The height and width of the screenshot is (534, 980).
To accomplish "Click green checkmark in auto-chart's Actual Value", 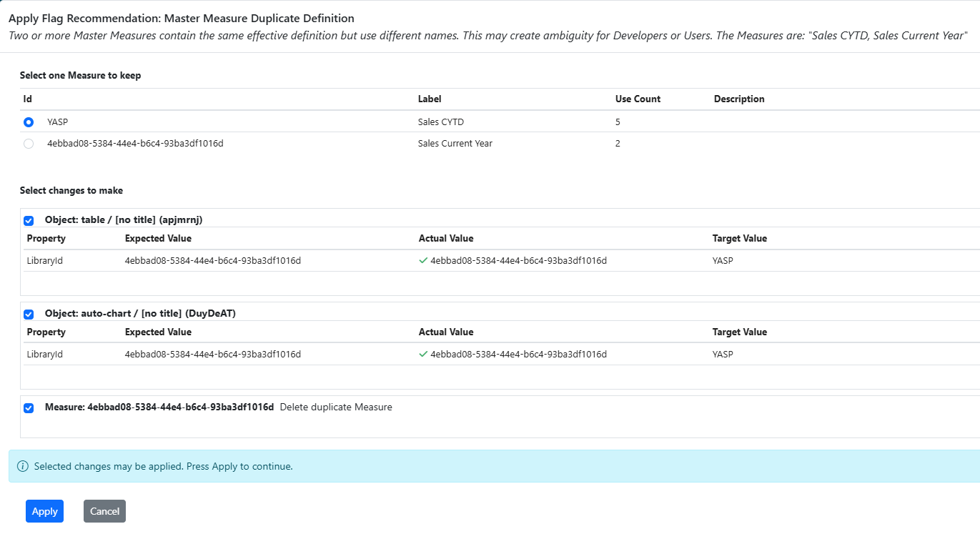I will click(423, 355).
